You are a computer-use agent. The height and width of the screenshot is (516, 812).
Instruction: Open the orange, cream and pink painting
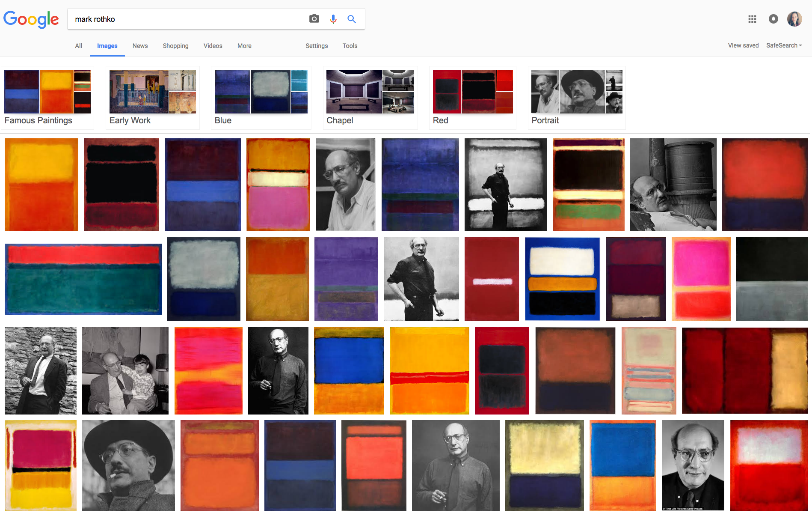(x=278, y=185)
